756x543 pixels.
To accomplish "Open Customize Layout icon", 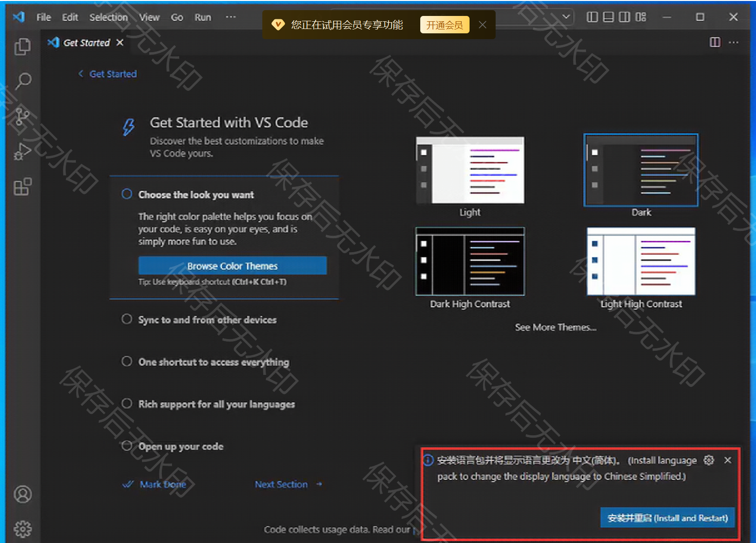I will pyautogui.click(x=641, y=17).
